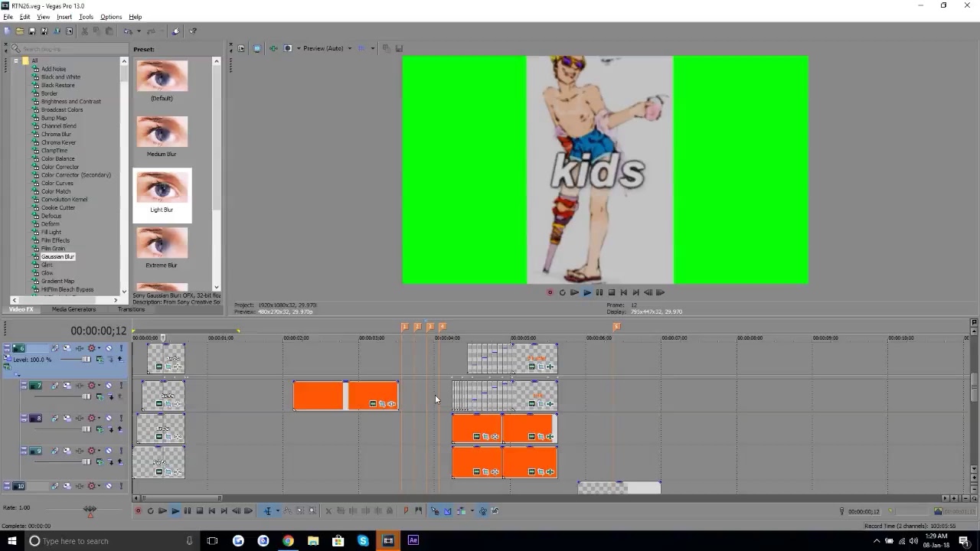Adjust the track 6 Level slider
This screenshot has width=980, height=551.
click(86, 359)
